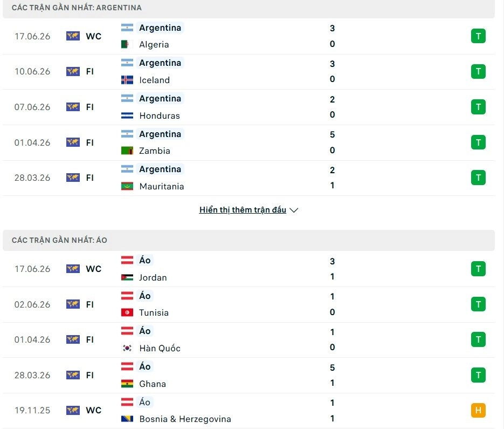Expand more matches with the chevron arrow
This screenshot has height=429, width=504.
(294, 210)
